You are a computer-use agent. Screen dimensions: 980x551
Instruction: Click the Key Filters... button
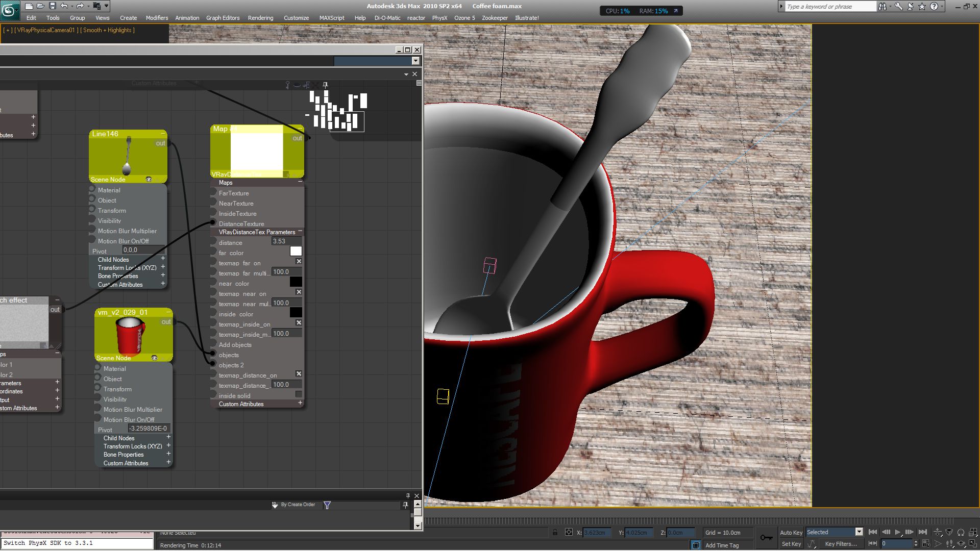(x=841, y=544)
